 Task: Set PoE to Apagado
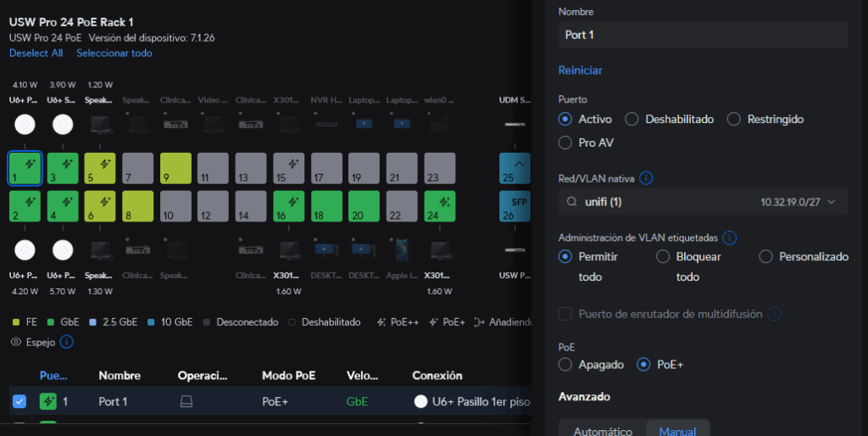pyautogui.click(x=566, y=365)
